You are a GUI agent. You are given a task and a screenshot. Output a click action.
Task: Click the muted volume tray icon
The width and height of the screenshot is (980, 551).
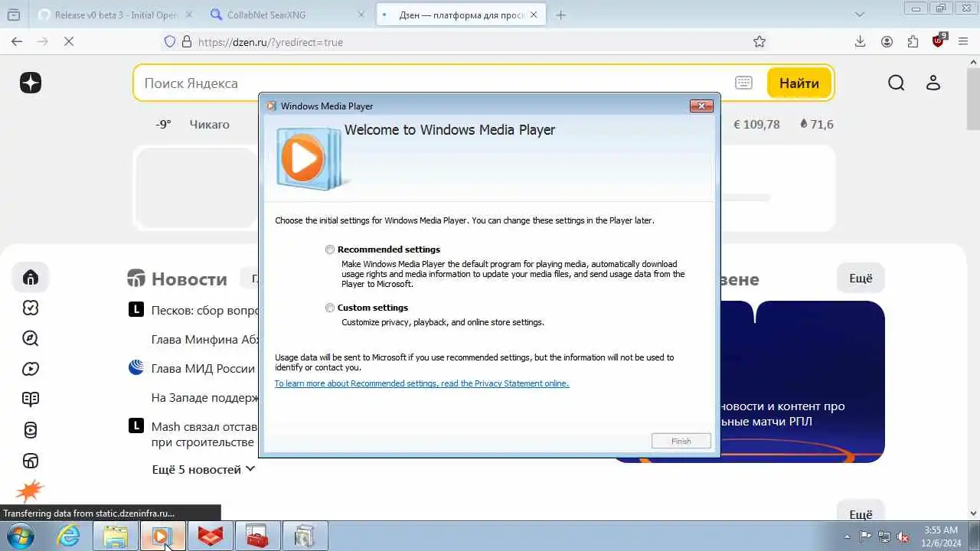[903, 536]
